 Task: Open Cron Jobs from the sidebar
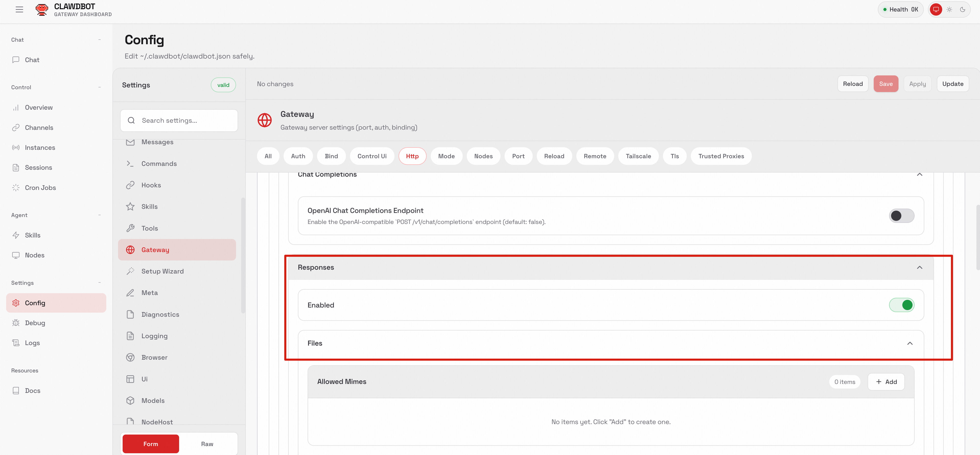tap(40, 188)
